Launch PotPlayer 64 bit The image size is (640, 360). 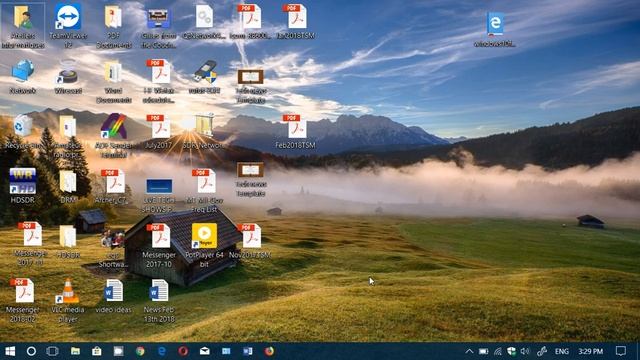[x=204, y=246]
